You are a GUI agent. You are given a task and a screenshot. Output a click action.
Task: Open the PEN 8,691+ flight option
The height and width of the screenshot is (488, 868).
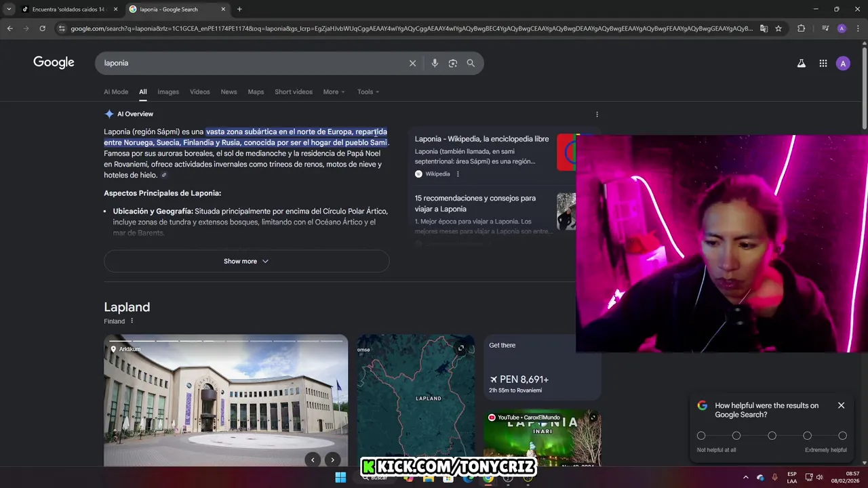coord(541,367)
